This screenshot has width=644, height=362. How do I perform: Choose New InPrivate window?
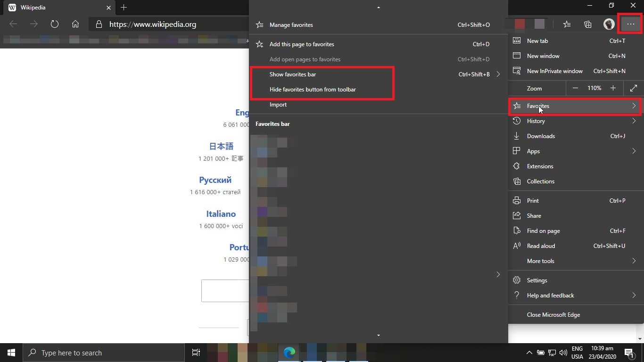554,71
